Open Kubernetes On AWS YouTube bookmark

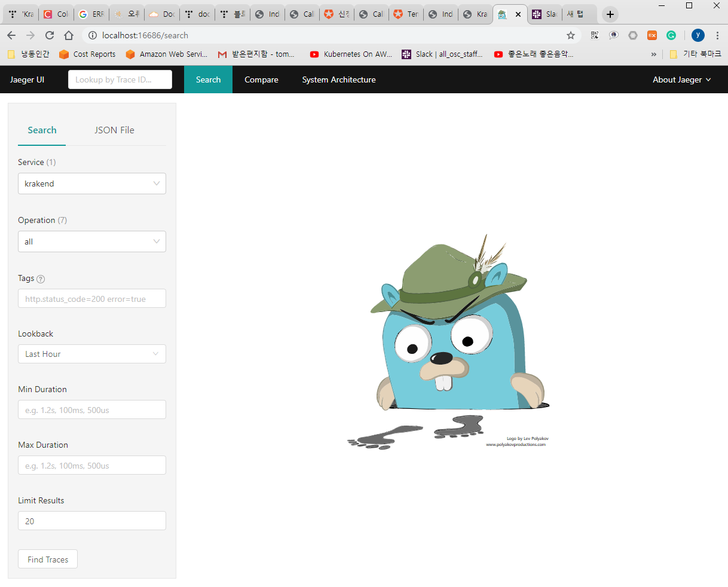click(351, 54)
